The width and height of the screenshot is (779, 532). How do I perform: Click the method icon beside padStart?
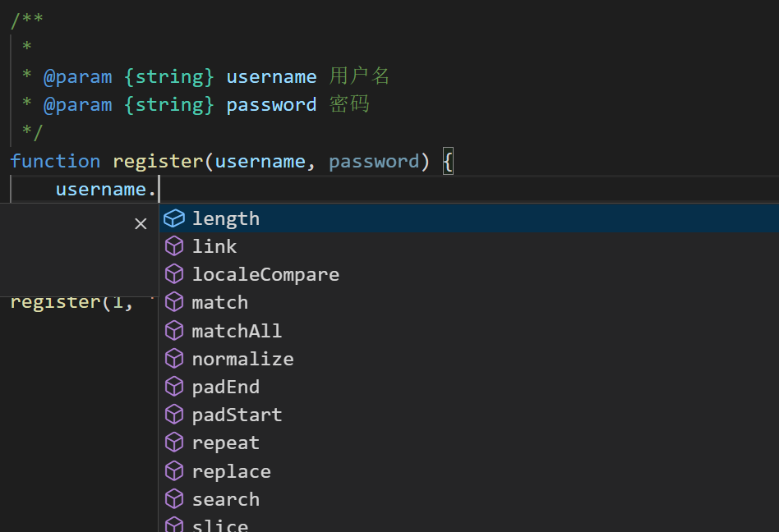[174, 415]
